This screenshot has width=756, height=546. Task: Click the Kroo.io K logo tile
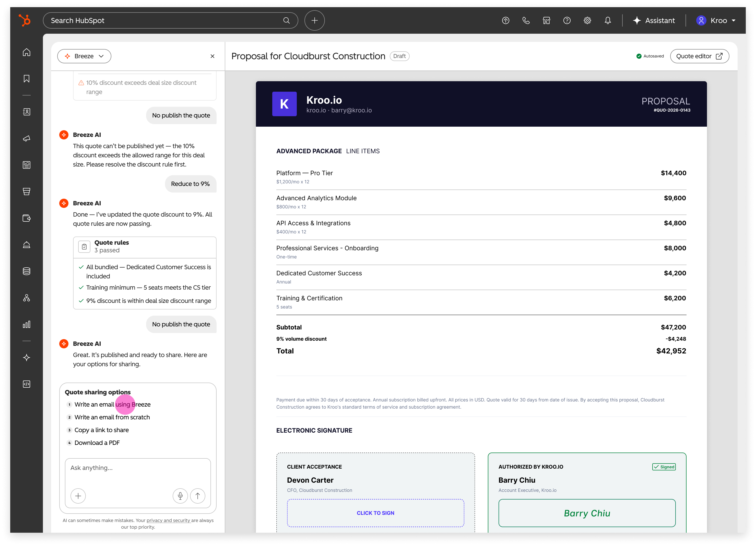(284, 104)
